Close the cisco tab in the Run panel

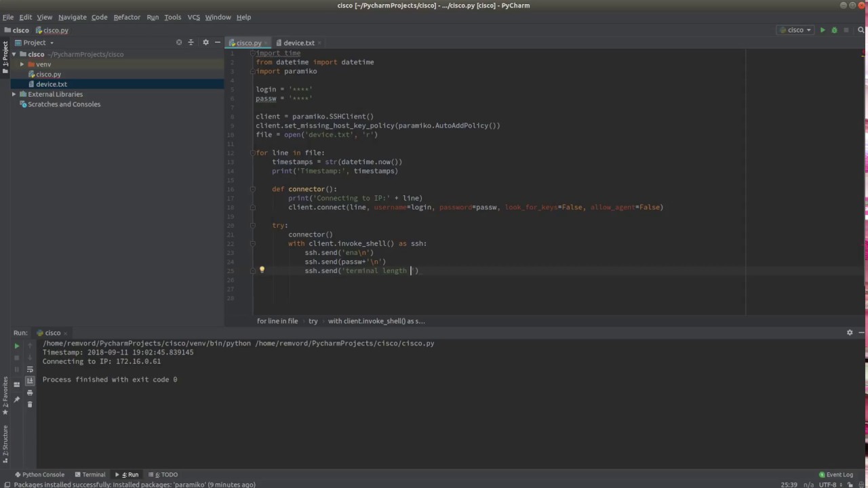coord(66,333)
